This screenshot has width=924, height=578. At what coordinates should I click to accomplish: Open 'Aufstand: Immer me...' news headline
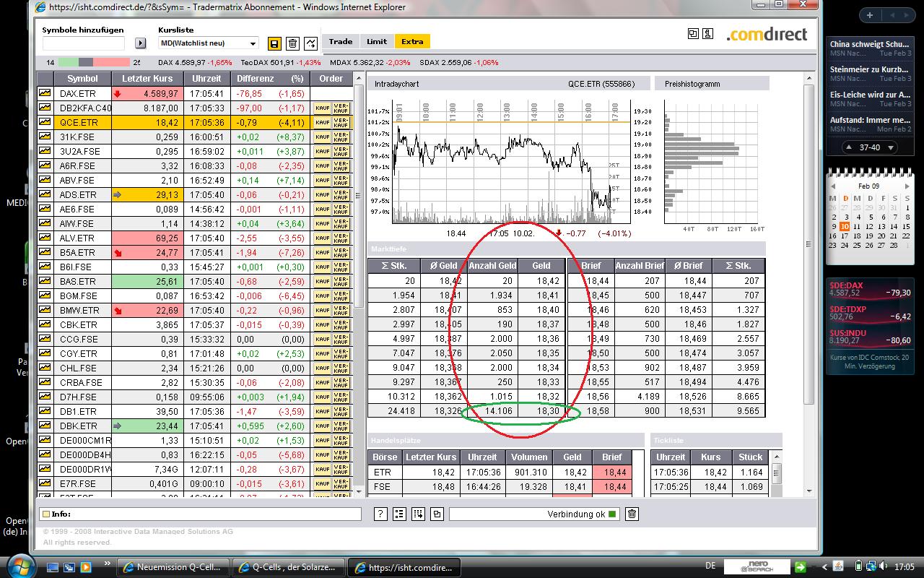[869, 120]
